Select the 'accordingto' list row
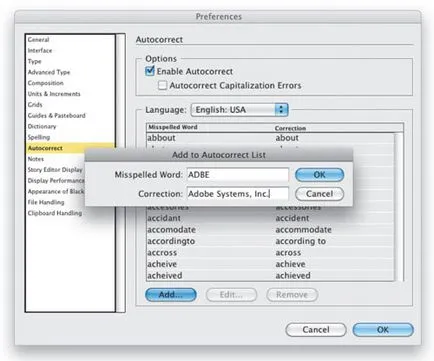Viewport: 434px width, 361px height. pos(270,241)
